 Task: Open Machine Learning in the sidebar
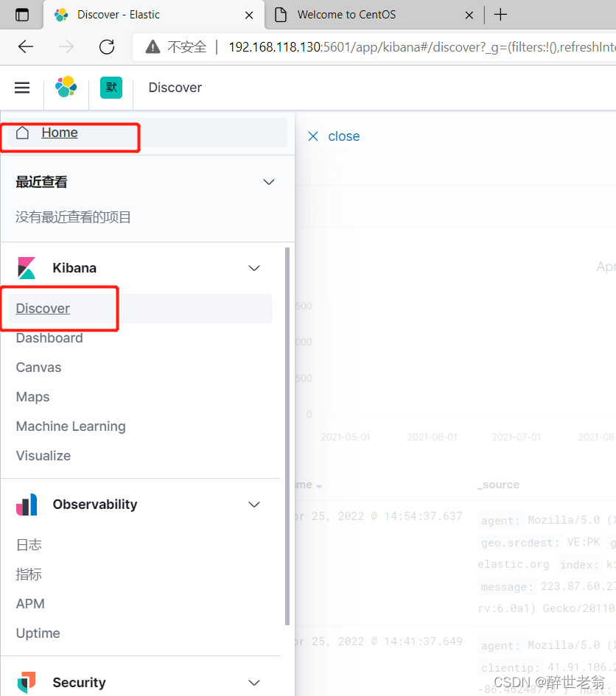[x=71, y=426]
